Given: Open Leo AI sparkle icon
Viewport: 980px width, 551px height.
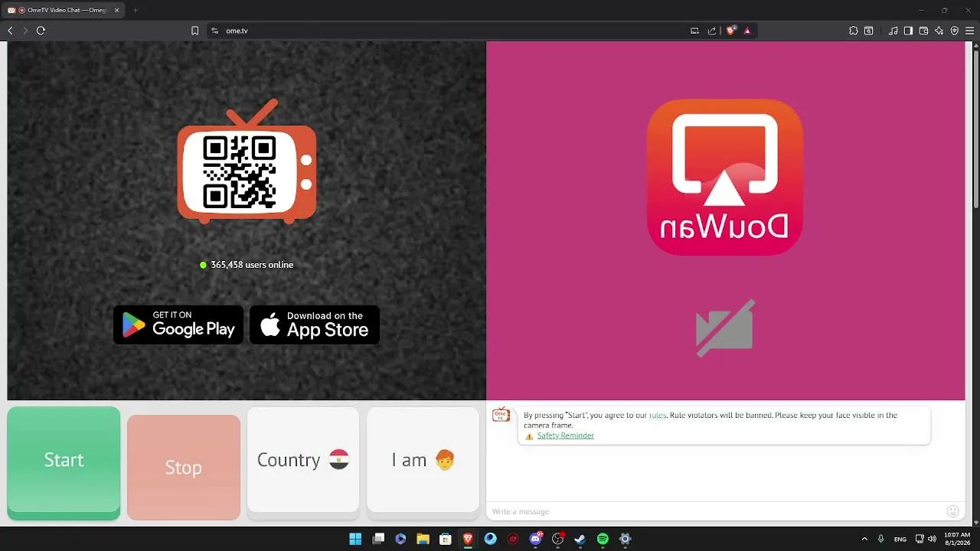Looking at the screenshot, I should coord(939,31).
